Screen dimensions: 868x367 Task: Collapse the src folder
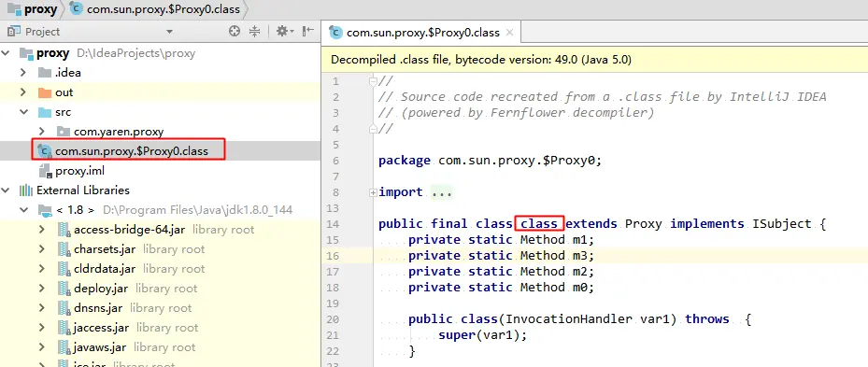(x=23, y=112)
